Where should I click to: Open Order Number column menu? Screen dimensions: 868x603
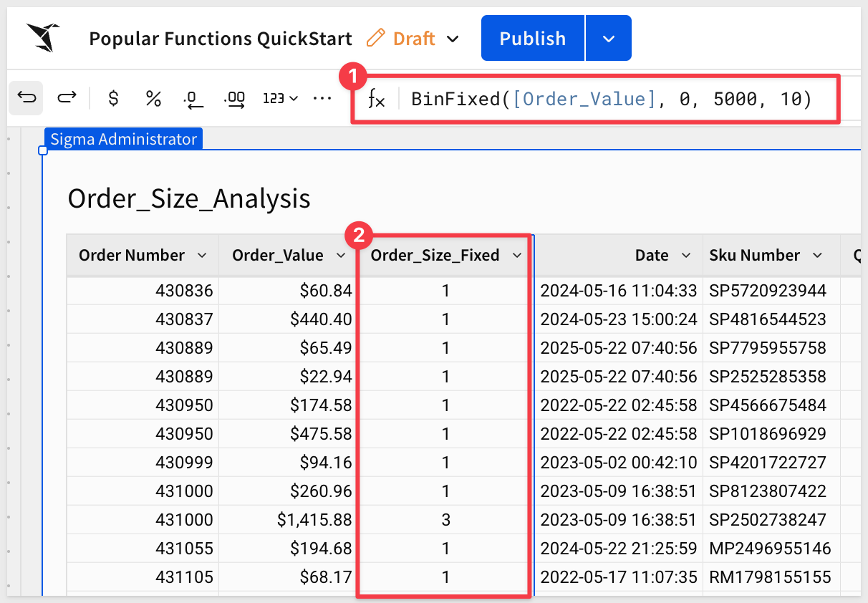click(202, 256)
